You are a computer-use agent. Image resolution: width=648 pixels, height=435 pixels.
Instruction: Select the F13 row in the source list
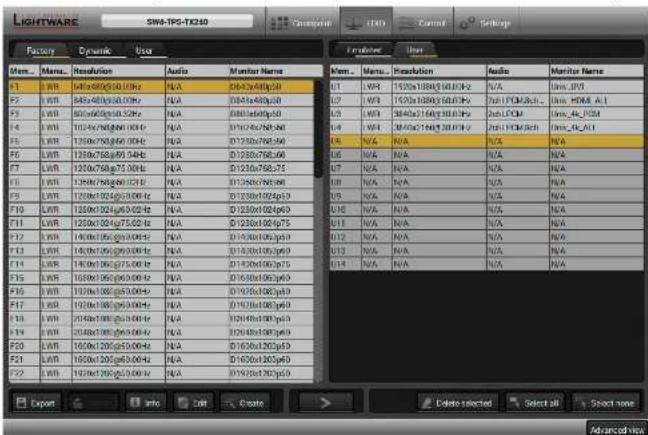(x=161, y=250)
